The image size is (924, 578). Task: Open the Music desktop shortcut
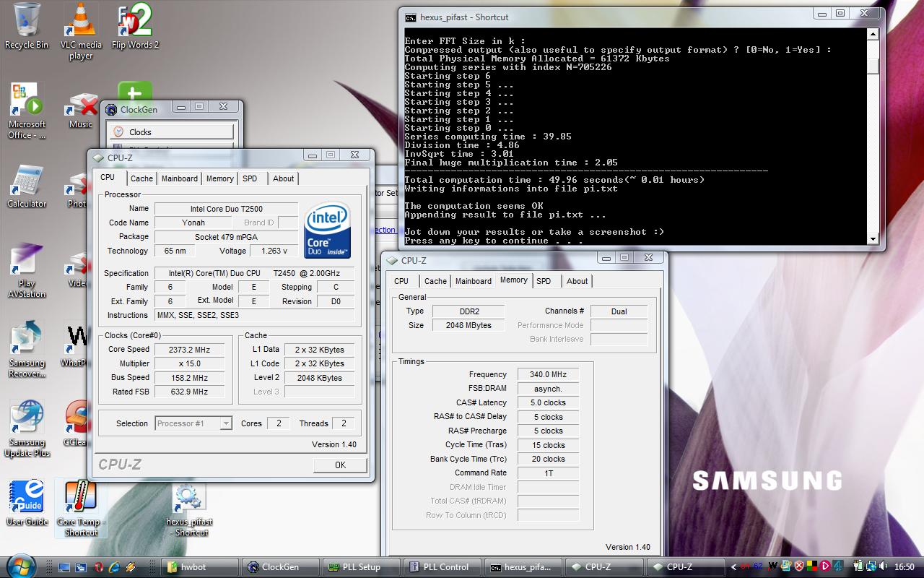81,111
